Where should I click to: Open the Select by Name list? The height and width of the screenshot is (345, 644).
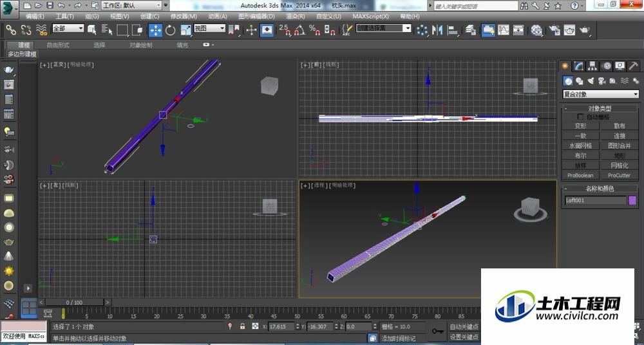107,30
